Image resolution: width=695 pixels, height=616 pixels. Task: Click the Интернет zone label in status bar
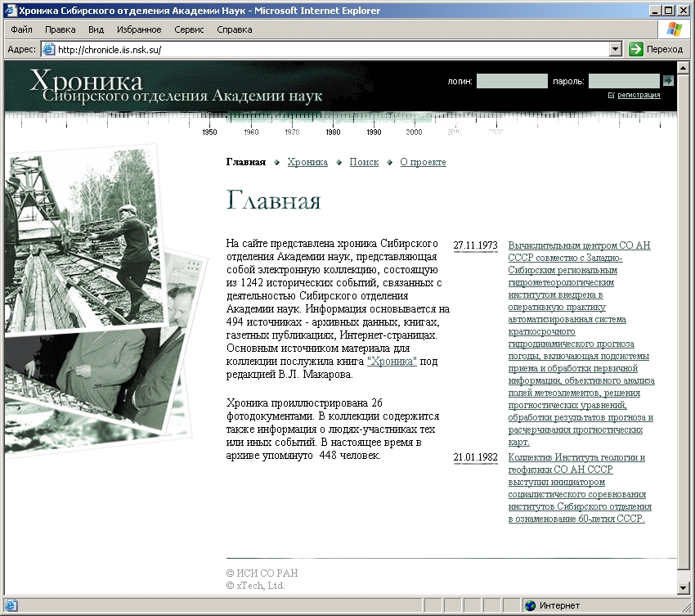click(x=559, y=605)
